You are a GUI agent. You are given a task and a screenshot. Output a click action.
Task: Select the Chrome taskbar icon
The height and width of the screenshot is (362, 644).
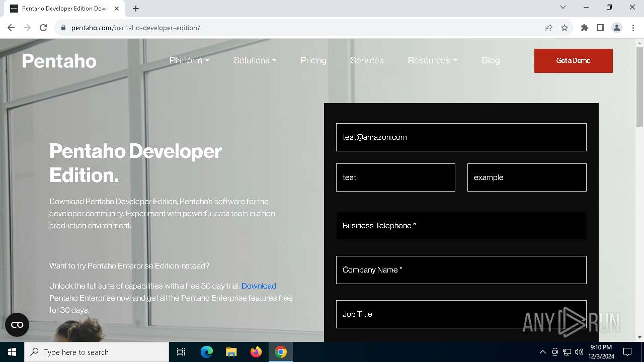[281, 352]
